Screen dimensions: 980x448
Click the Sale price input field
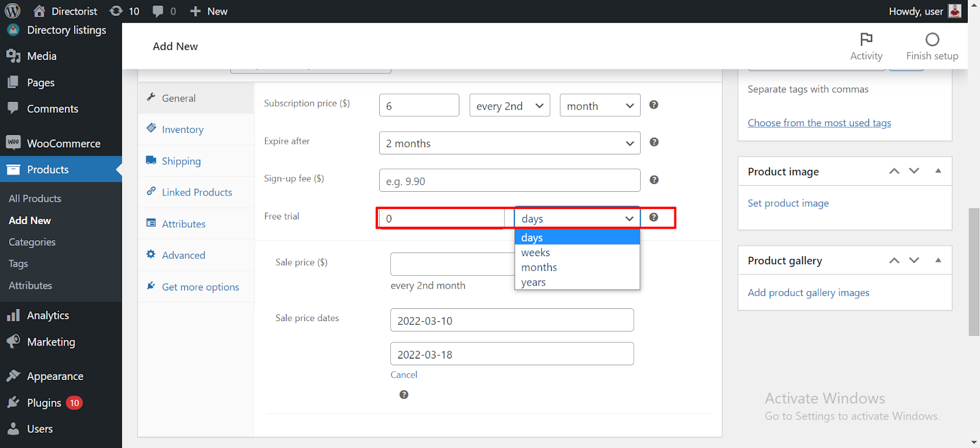452,264
